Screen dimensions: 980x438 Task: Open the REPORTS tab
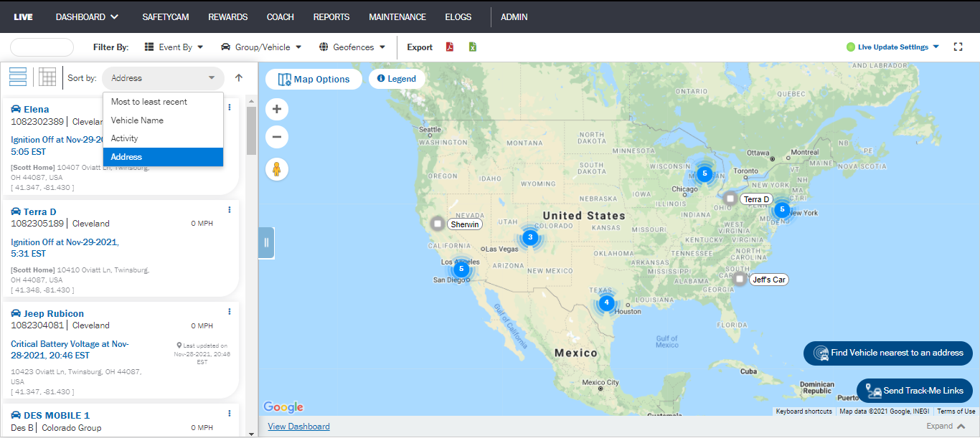pos(331,16)
